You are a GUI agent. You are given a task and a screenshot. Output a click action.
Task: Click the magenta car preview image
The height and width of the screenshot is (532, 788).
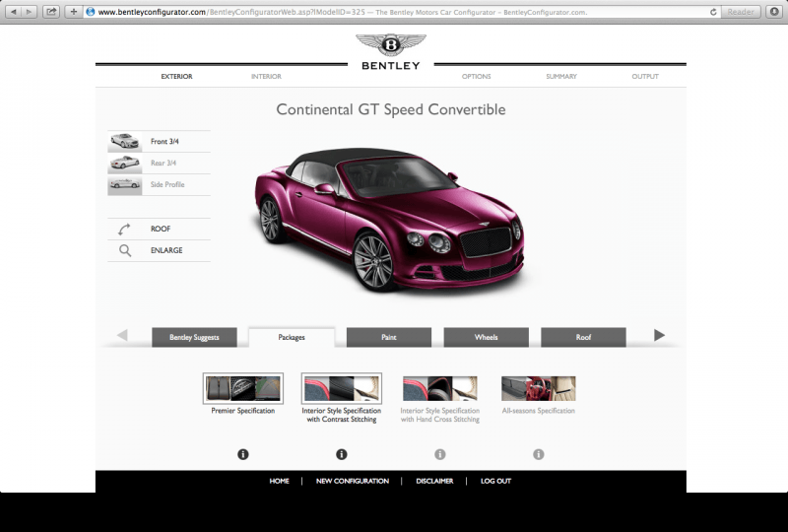point(389,220)
